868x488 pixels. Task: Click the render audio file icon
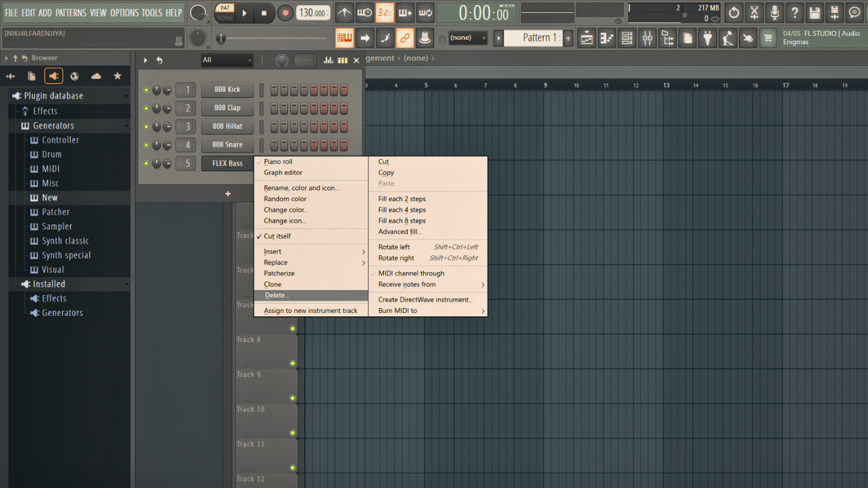(835, 12)
